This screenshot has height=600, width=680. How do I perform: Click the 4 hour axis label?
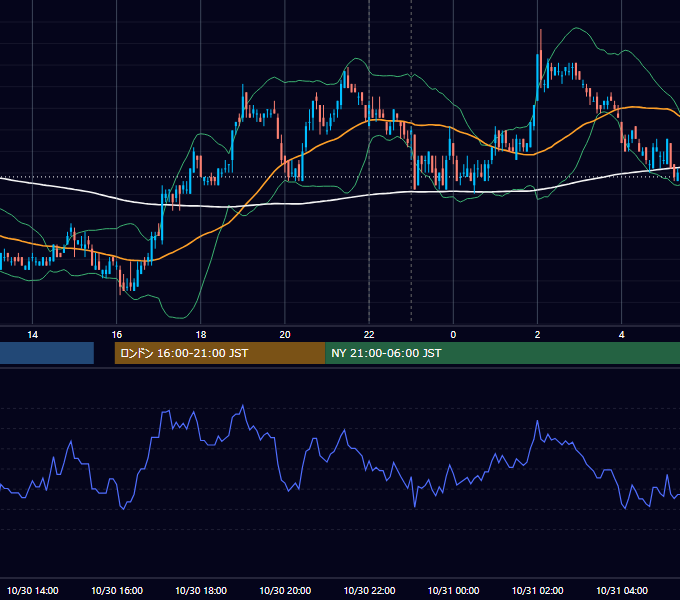[621, 335]
